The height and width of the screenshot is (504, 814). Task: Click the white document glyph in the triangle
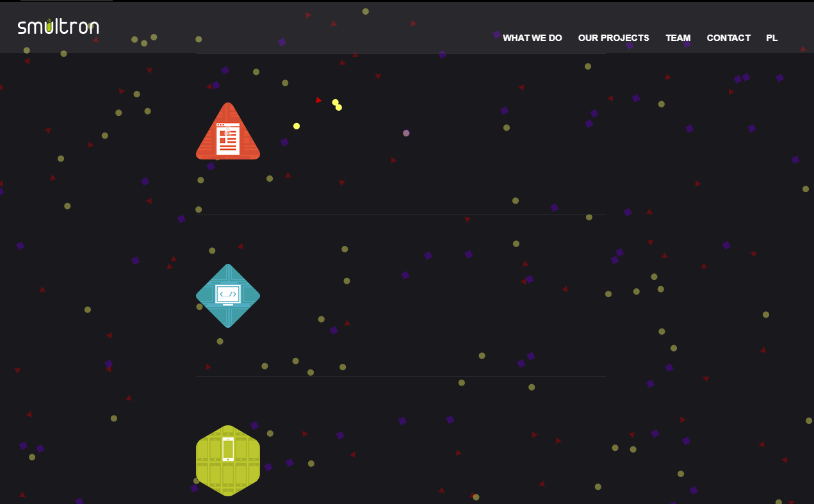tap(228, 139)
